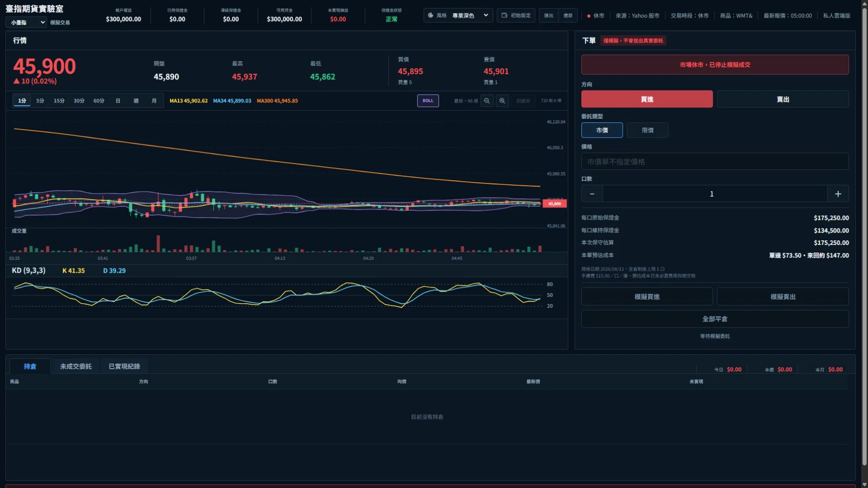Click the D 39.29 indicator value
Viewport: 868px width, 488px height.
click(x=114, y=270)
